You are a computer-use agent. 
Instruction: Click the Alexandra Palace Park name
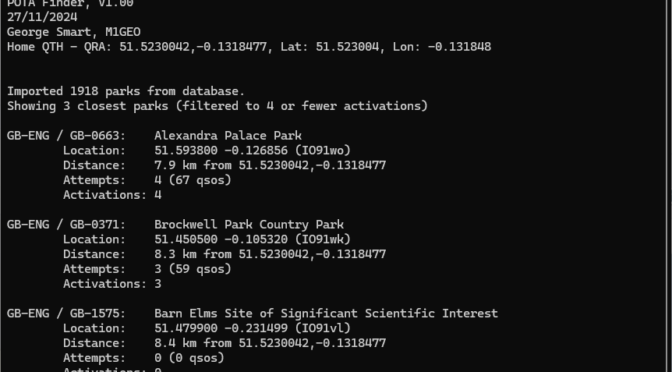[228, 136]
